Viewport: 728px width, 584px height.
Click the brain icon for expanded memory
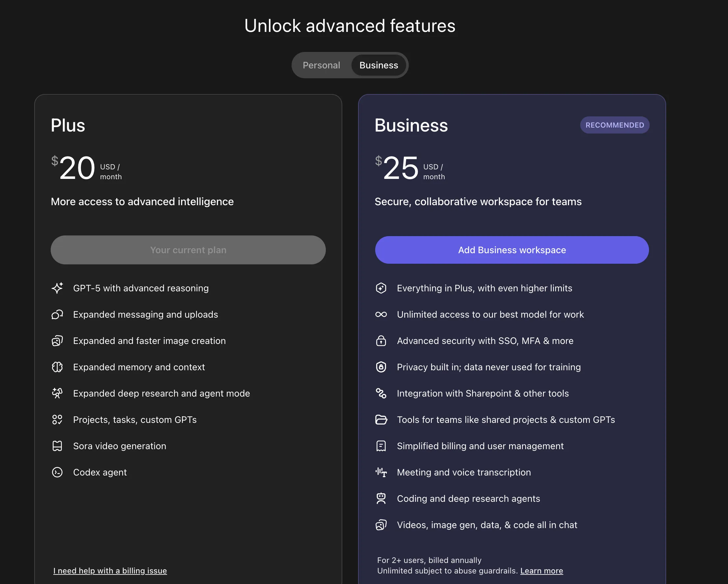(x=57, y=367)
